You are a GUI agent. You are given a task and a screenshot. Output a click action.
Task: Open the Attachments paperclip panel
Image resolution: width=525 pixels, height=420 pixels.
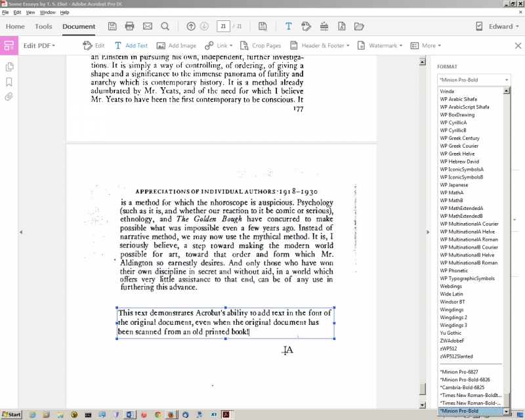9,96
